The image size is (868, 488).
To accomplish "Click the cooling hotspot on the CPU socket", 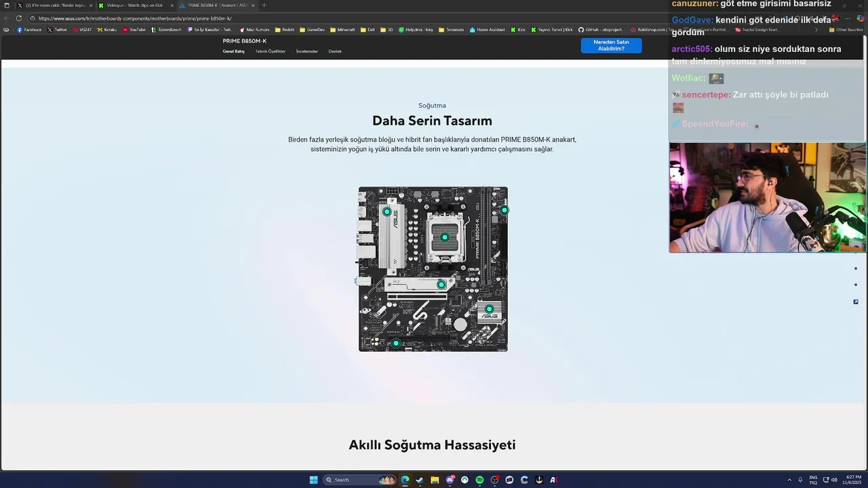I will click(x=445, y=237).
